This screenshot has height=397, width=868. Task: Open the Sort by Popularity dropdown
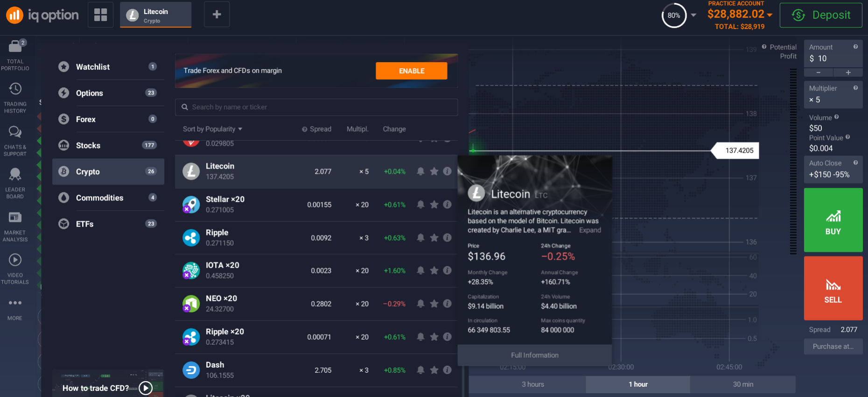click(x=212, y=129)
